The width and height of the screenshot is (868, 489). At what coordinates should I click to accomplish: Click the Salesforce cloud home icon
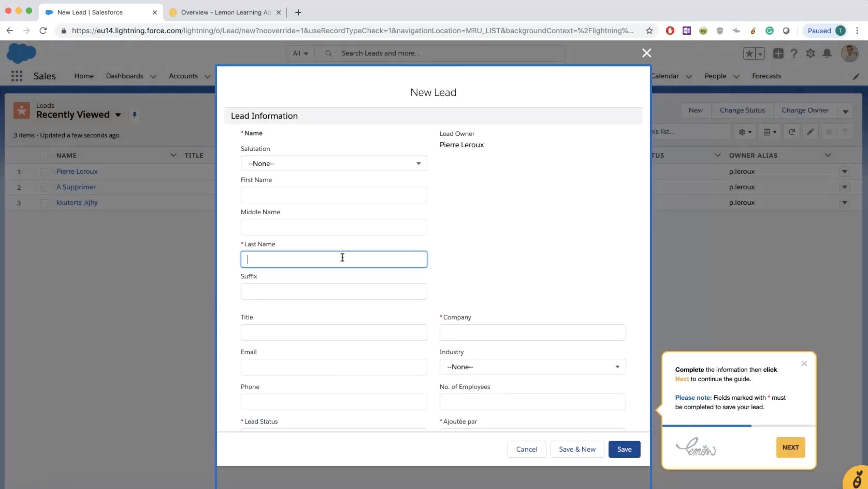(x=21, y=53)
